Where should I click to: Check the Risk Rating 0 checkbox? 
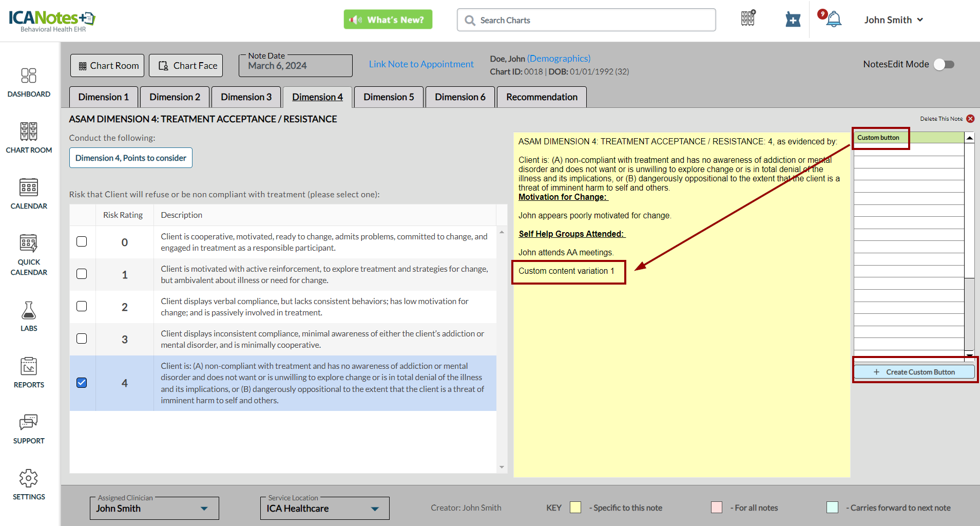pos(82,241)
